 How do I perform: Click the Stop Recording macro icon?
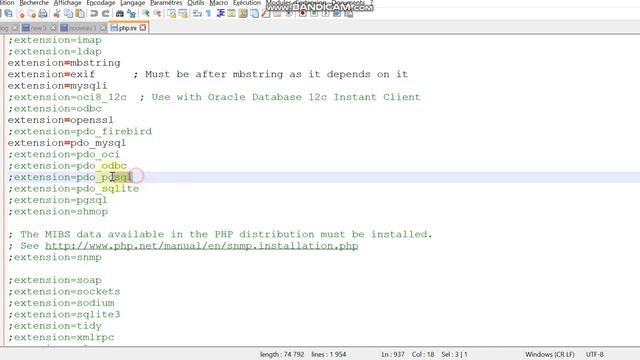314,13
